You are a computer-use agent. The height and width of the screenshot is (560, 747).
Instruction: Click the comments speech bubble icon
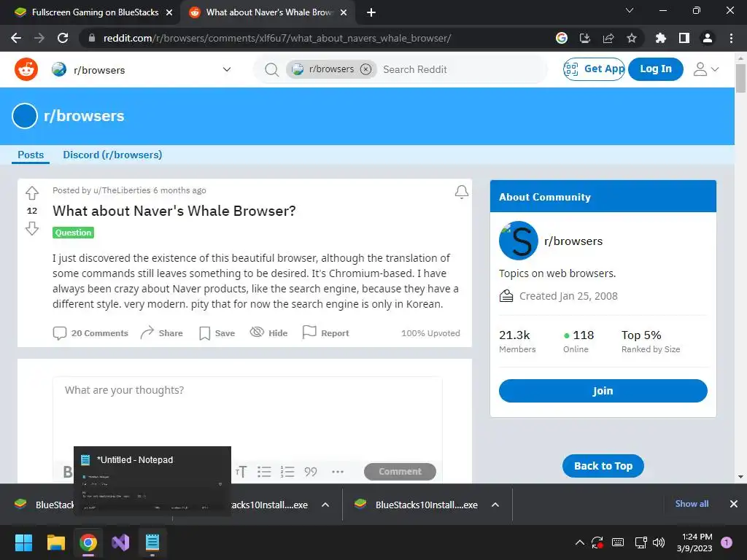60,332
